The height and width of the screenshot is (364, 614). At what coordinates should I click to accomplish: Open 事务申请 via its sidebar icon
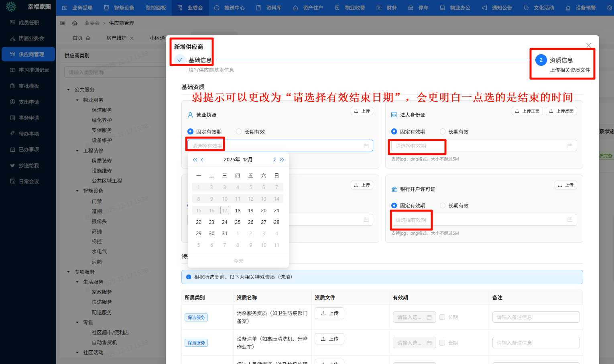click(x=12, y=118)
